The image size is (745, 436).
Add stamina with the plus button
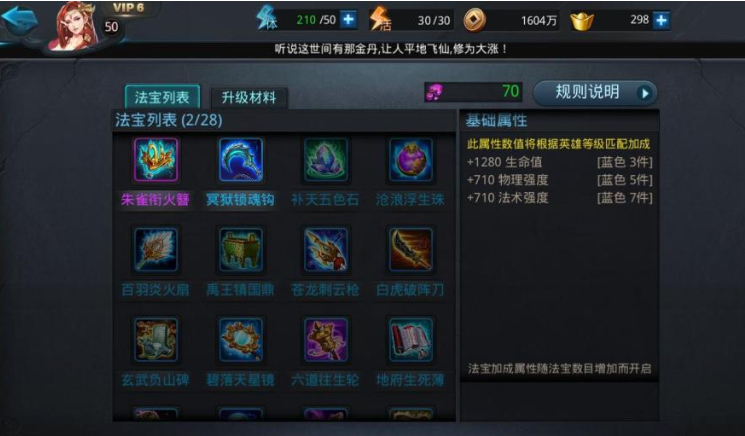click(x=349, y=20)
